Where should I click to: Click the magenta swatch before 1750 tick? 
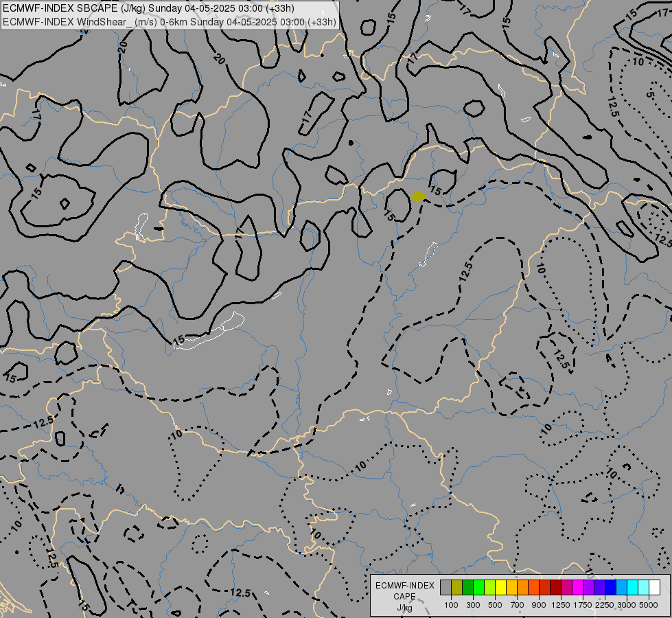tap(578, 588)
